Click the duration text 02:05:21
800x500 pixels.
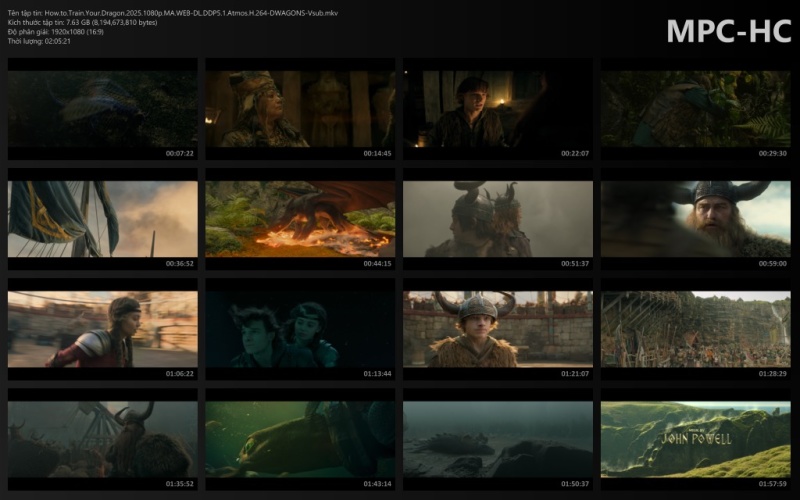pos(58,41)
